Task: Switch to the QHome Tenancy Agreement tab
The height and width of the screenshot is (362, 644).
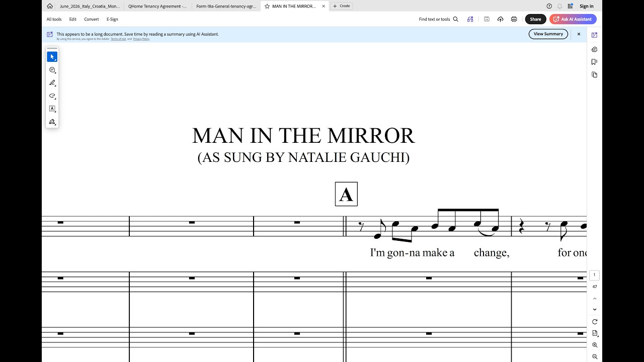Action: coord(157,6)
